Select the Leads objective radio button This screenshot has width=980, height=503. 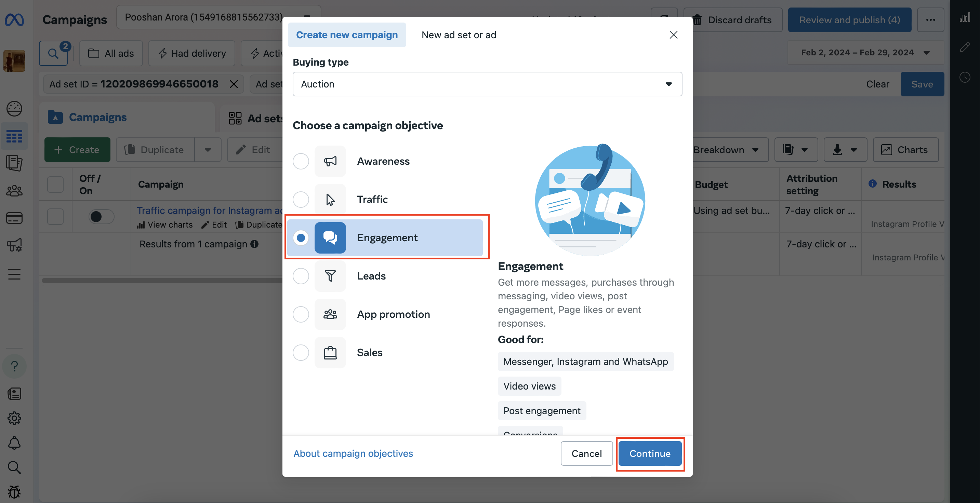click(301, 276)
